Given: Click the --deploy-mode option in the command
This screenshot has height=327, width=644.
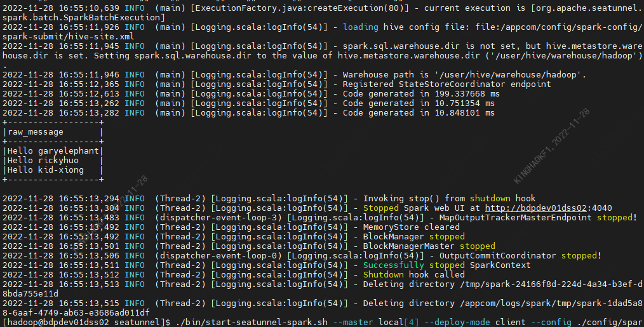Looking at the screenshot, I should click(x=457, y=323).
